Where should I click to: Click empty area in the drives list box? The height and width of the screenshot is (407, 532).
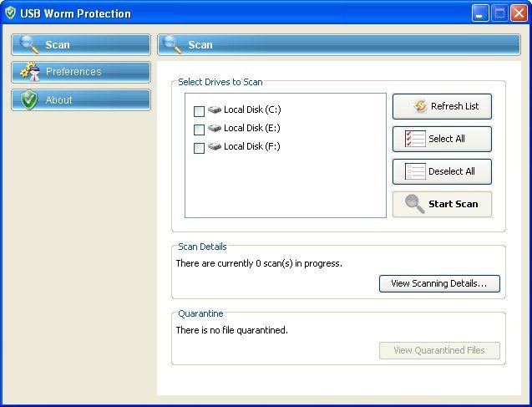click(284, 188)
